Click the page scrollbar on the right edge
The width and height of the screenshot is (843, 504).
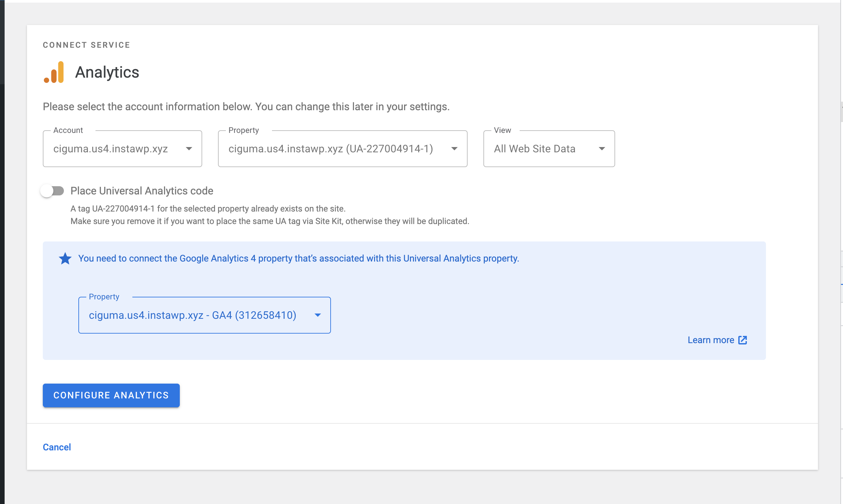coord(841,112)
